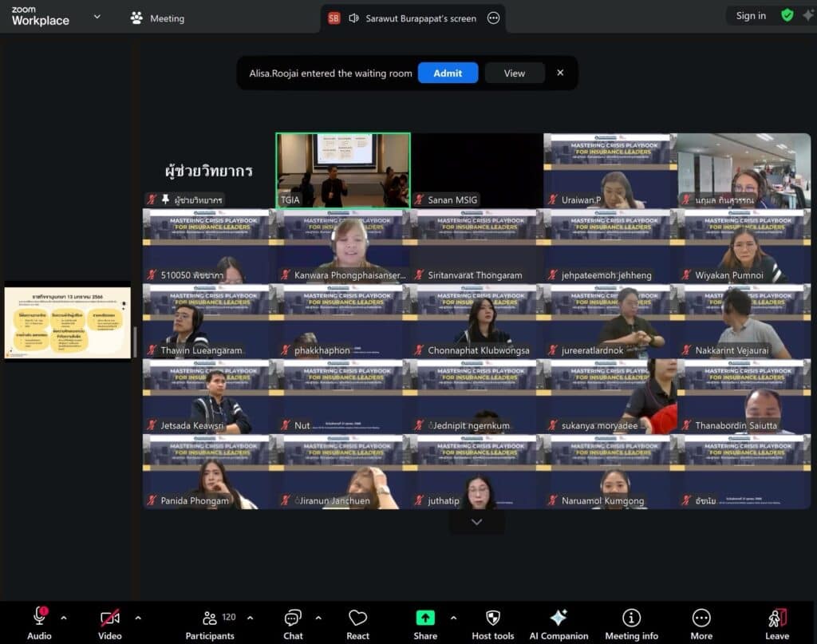Show Meeting info

tap(631, 618)
